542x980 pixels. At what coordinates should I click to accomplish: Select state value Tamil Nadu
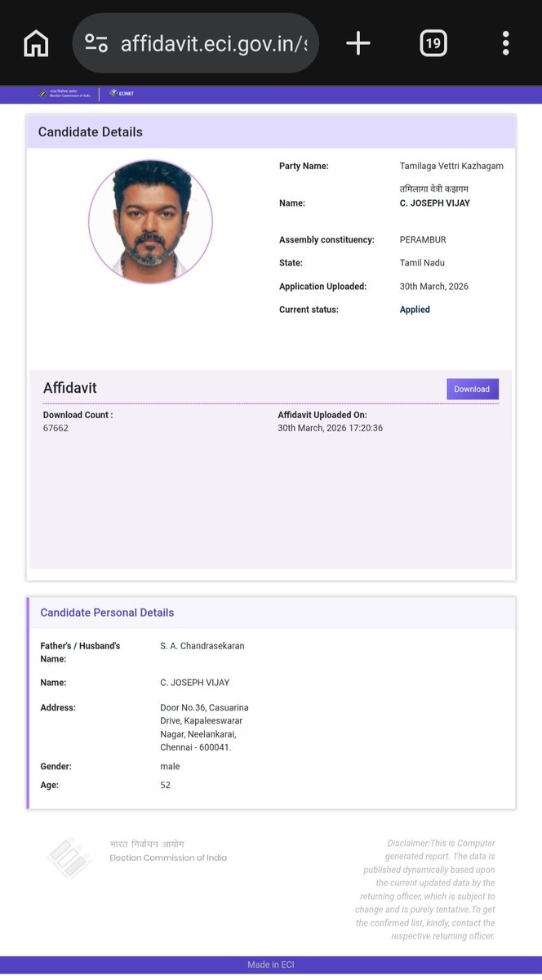click(422, 263)
